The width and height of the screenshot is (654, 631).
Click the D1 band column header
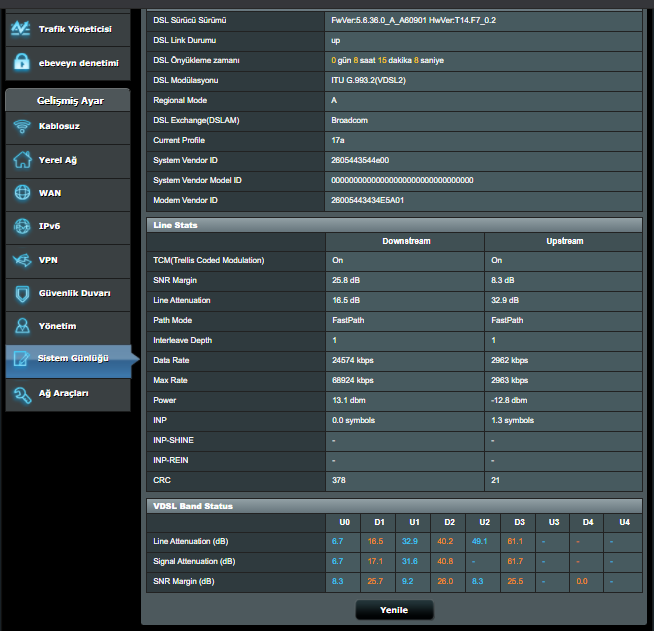379,522
